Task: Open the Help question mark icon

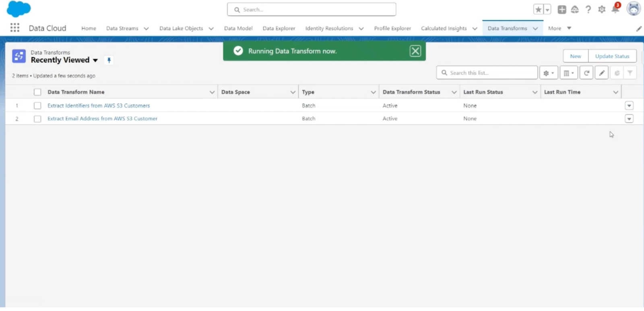Action: click(588, 10)
